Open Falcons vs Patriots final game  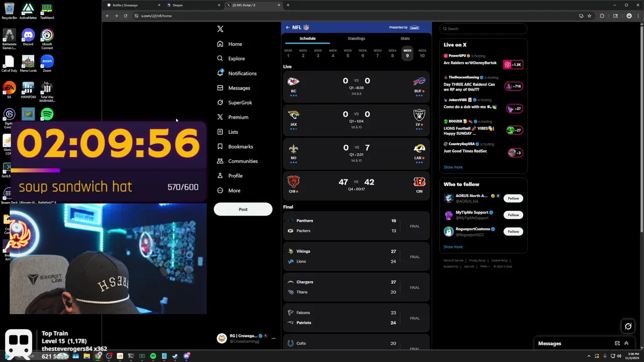click(356, 318)
